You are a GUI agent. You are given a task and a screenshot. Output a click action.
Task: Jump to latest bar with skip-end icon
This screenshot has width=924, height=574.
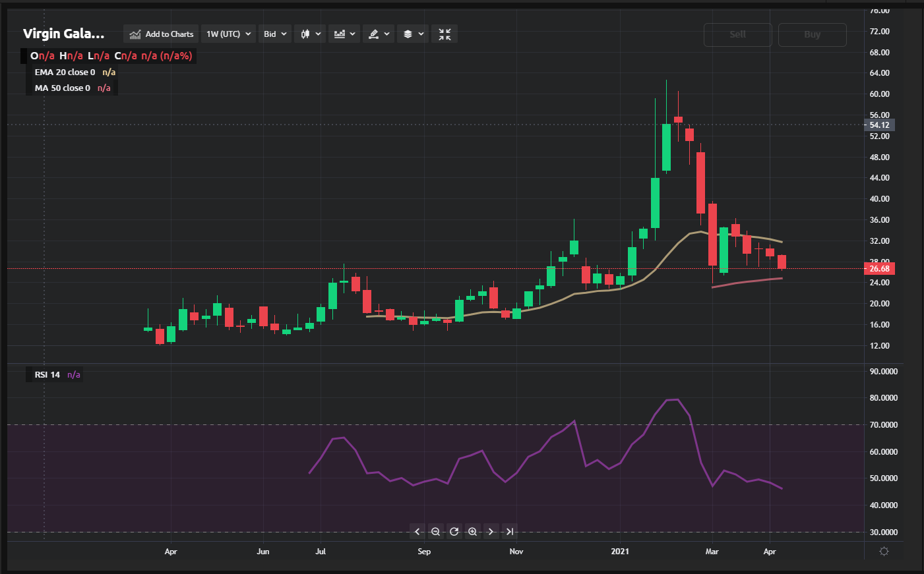coord(509,532)
